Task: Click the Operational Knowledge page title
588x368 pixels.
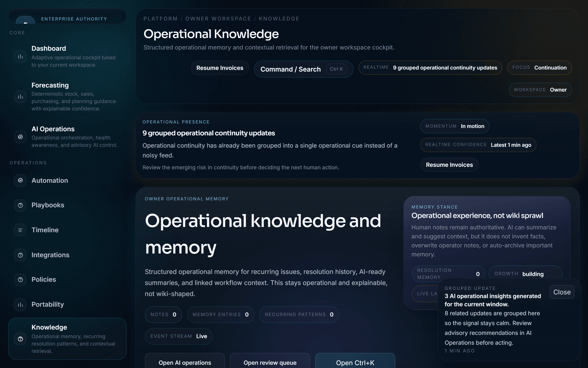Action: click(211, 34)
